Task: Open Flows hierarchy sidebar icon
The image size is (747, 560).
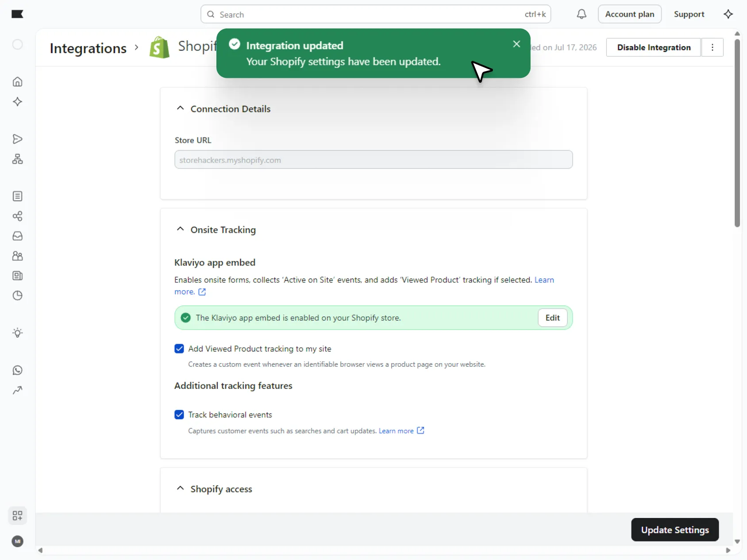Action: (x=17, y=159)
